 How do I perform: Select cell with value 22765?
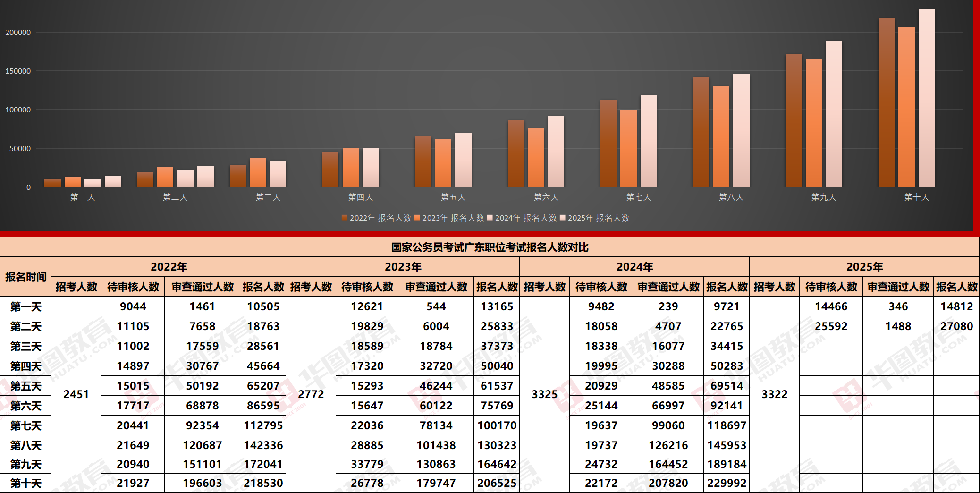click(x=727, y=326)
